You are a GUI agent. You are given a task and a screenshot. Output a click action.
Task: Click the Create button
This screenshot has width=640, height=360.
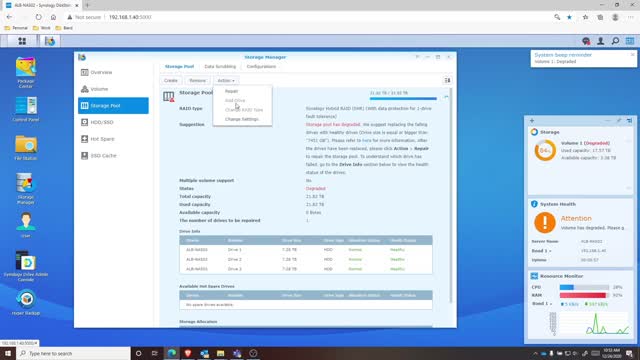pyautogui.click(x=171, y=80)
